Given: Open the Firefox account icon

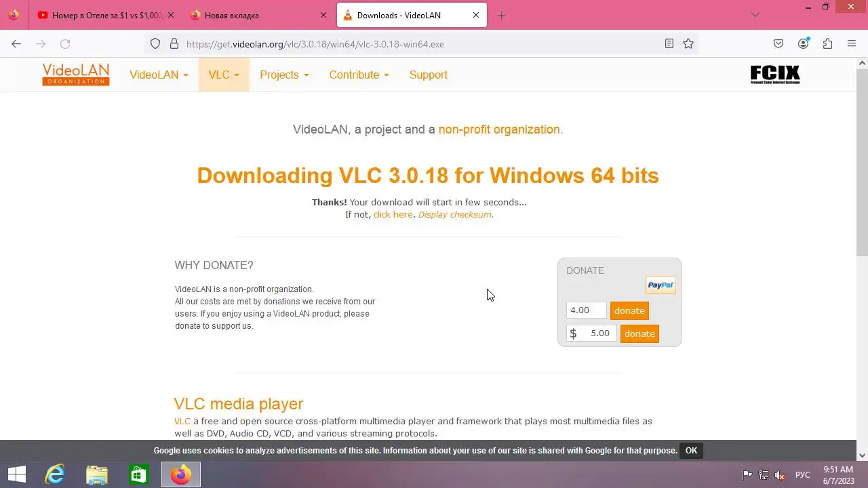Looking at the screenshot, I should click(804, 43).
